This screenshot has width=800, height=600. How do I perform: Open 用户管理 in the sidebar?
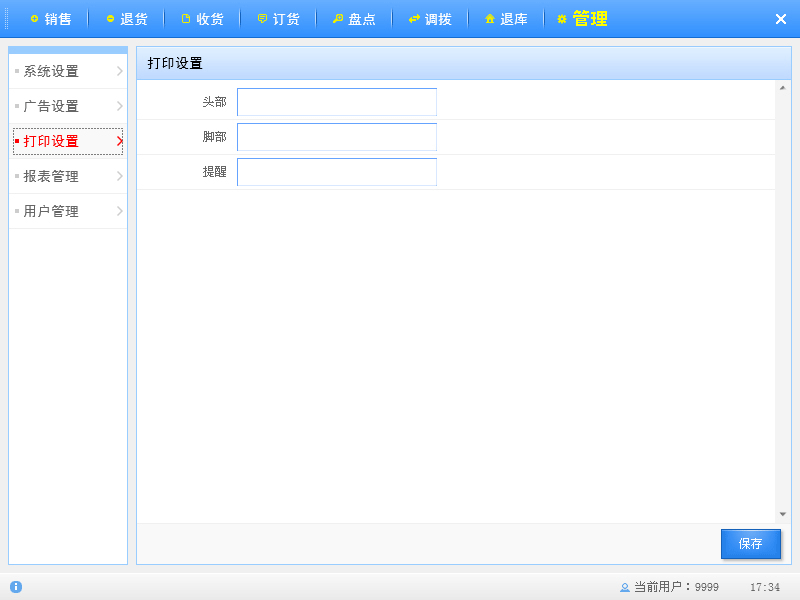68,211
